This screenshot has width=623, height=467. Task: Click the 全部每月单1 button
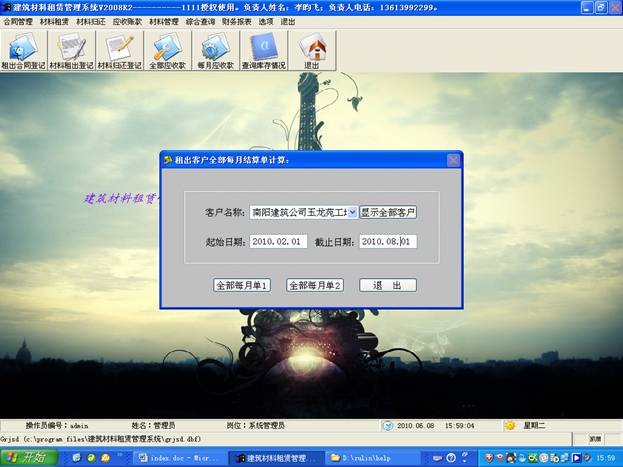point(242,285)
